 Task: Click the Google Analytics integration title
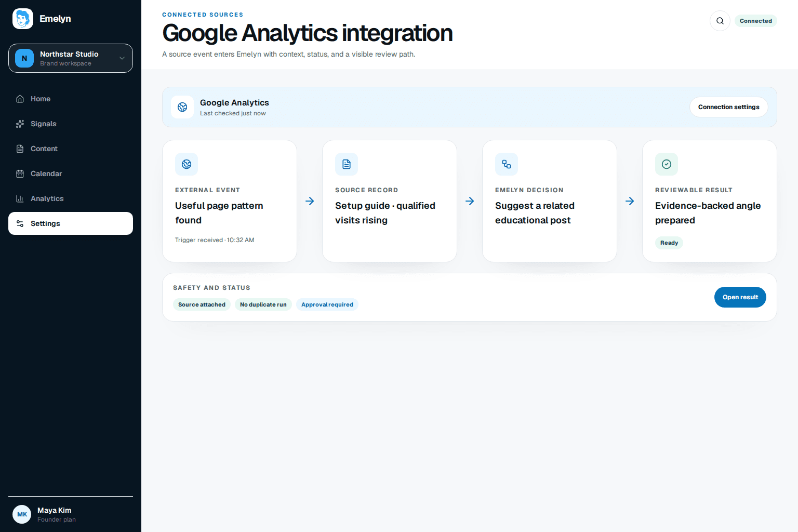click(x=308, y=33)
